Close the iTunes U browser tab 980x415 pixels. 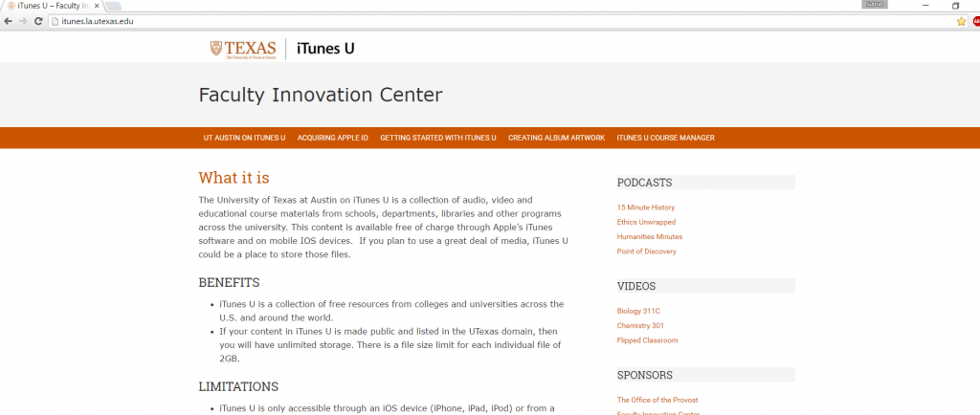point(97,6)
